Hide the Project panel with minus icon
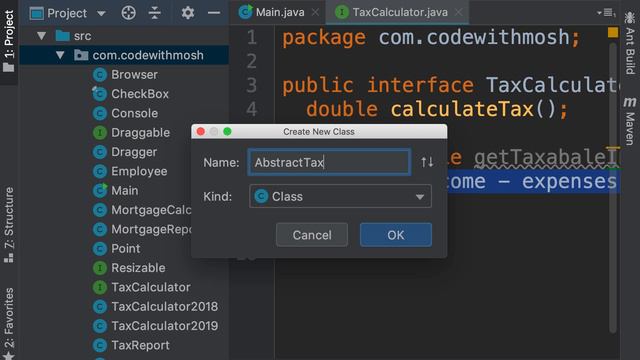640x360 pixels. coord(213,13)
